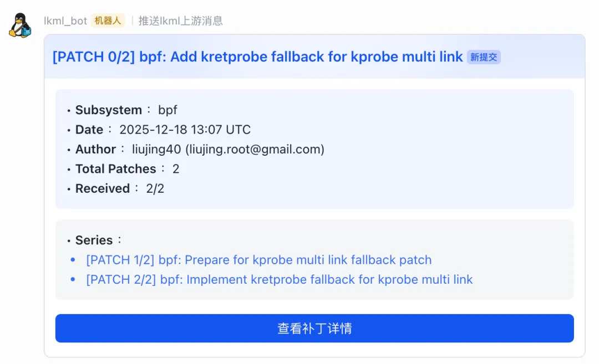Click the Series heading label
Screen dimensions: 599x364
pos(94,240)
